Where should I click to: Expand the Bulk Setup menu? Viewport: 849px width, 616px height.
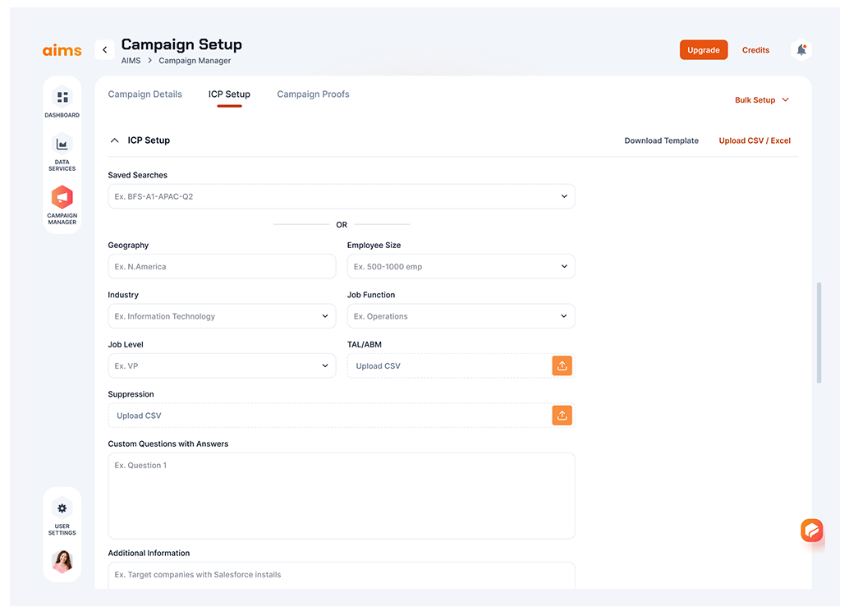(x=761, y=100)
